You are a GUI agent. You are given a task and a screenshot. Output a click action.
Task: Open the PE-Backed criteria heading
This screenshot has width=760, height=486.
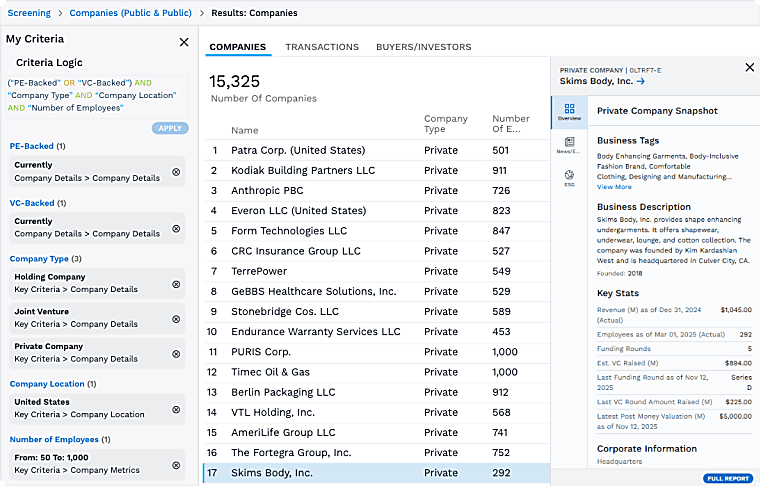32,146
